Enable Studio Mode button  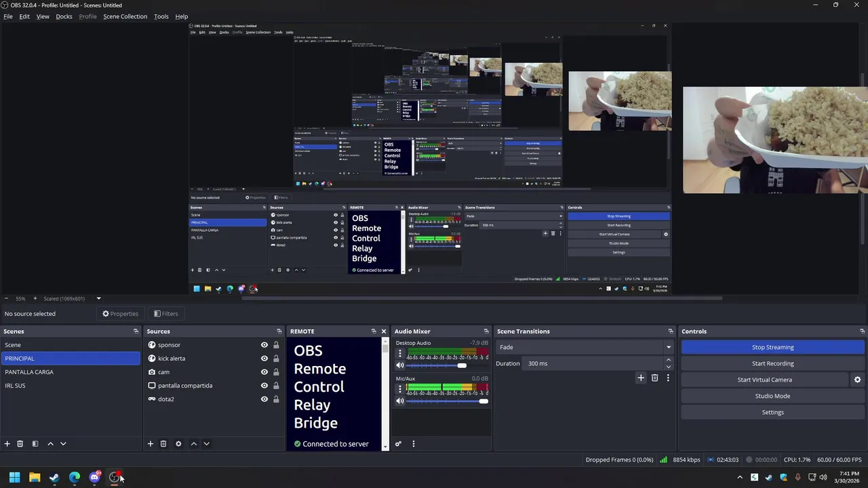click(772, 396)
